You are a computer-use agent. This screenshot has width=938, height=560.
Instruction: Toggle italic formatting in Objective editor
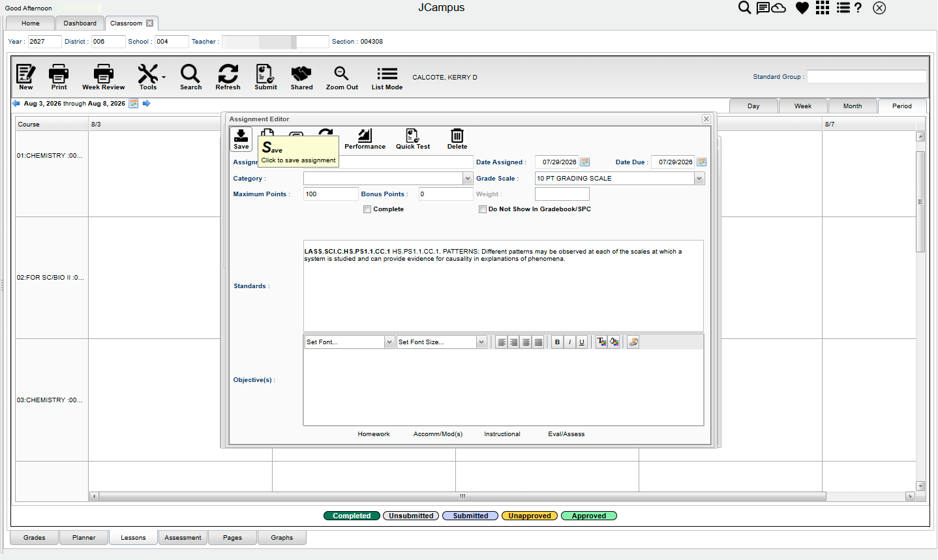pos(569,342)
